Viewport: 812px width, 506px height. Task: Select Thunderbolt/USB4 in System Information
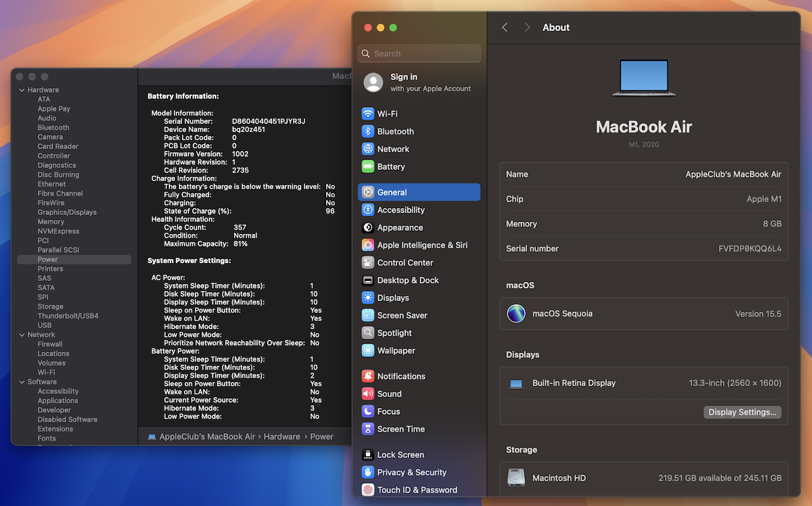pyautogui.click(x=68, y=316)
